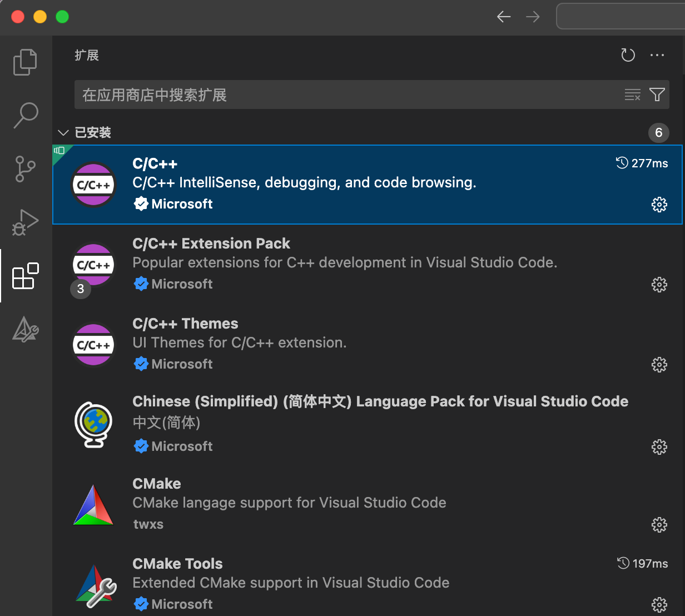Open gear menu for CMake Tools extension
Viewport: 685px width, 616px height.
click(659, 604)
